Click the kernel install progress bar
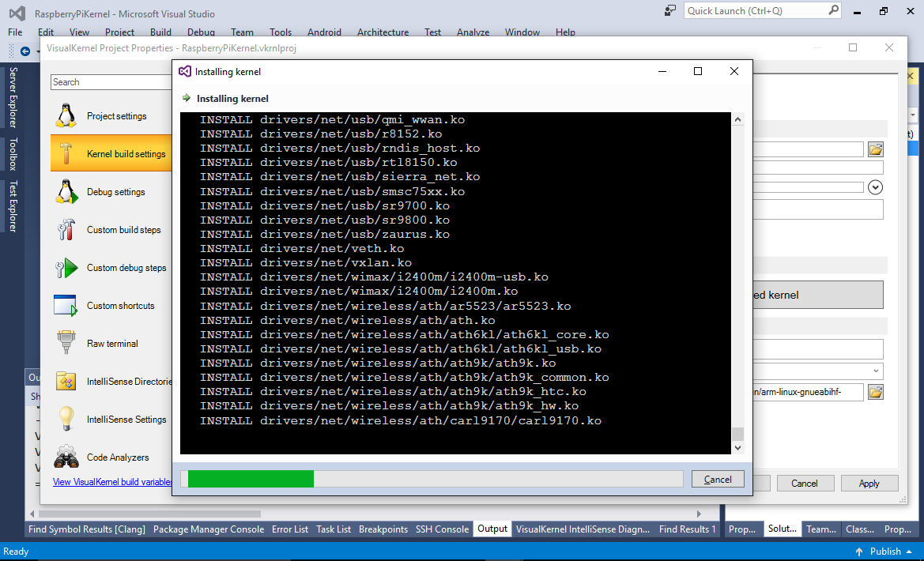This screenshot has height=561, width=924. [x=432, y=479]
